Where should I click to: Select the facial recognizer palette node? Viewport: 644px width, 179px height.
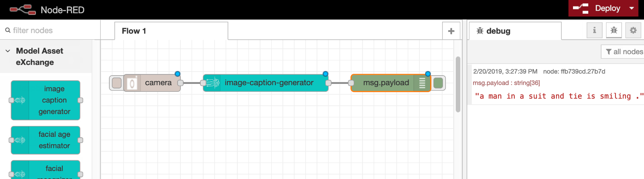click(x=45, y=170)
